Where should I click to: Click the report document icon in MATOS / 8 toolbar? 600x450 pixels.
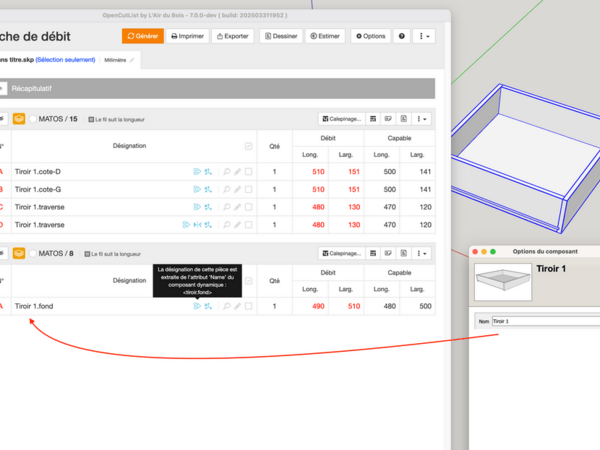(403, 253)
